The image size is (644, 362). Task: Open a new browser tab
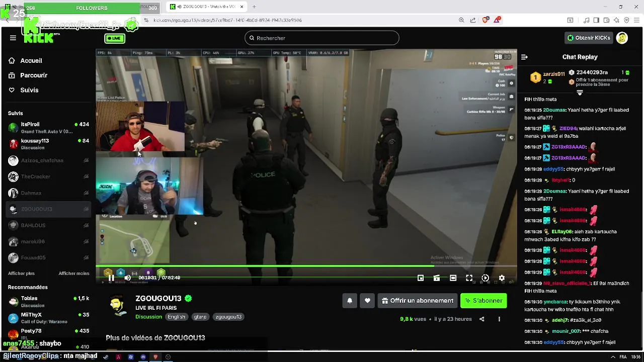click(x=254, y=7)
